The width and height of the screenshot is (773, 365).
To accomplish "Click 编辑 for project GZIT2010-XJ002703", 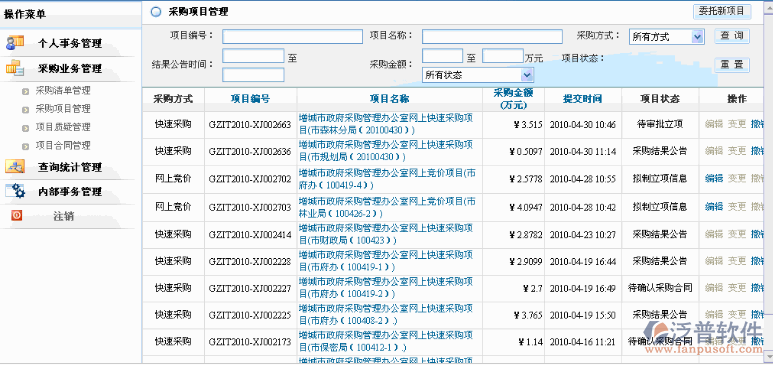I will [x=714, y=207].
